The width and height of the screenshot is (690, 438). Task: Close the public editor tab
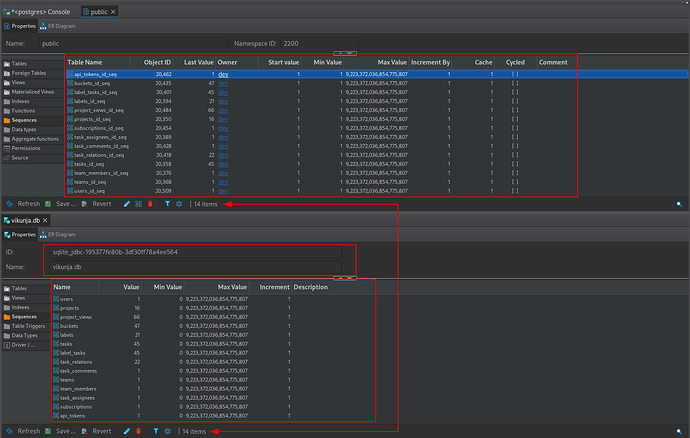pos(113,12)
